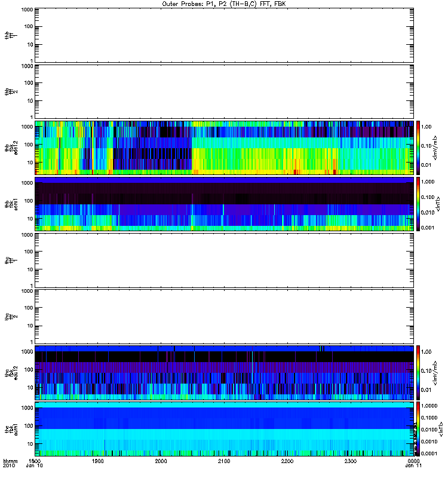
Task: Click the '2100' time axis label
Action: (224, 461)
